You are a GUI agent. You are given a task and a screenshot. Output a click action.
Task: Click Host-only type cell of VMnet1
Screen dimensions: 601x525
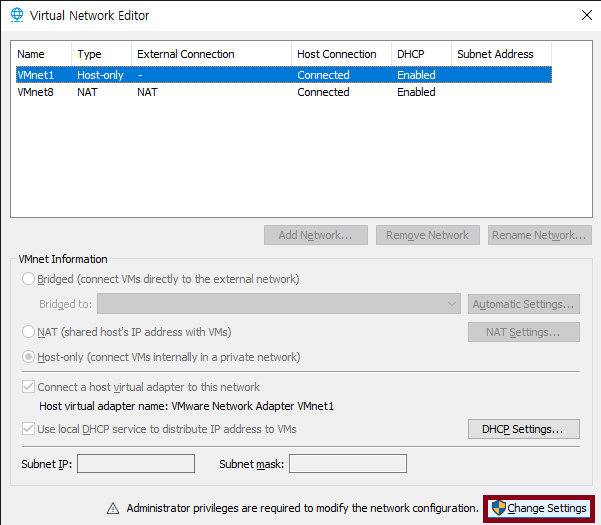(100, 75)
